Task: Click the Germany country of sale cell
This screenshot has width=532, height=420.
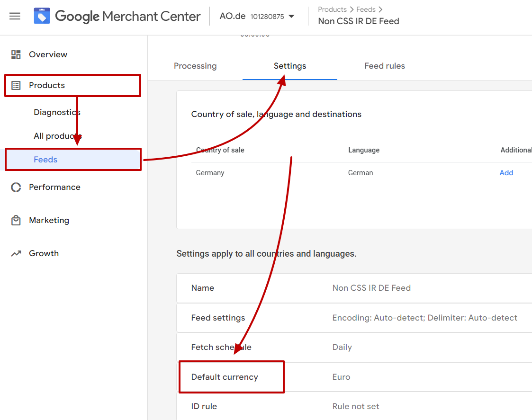Action: coord(210,173)
